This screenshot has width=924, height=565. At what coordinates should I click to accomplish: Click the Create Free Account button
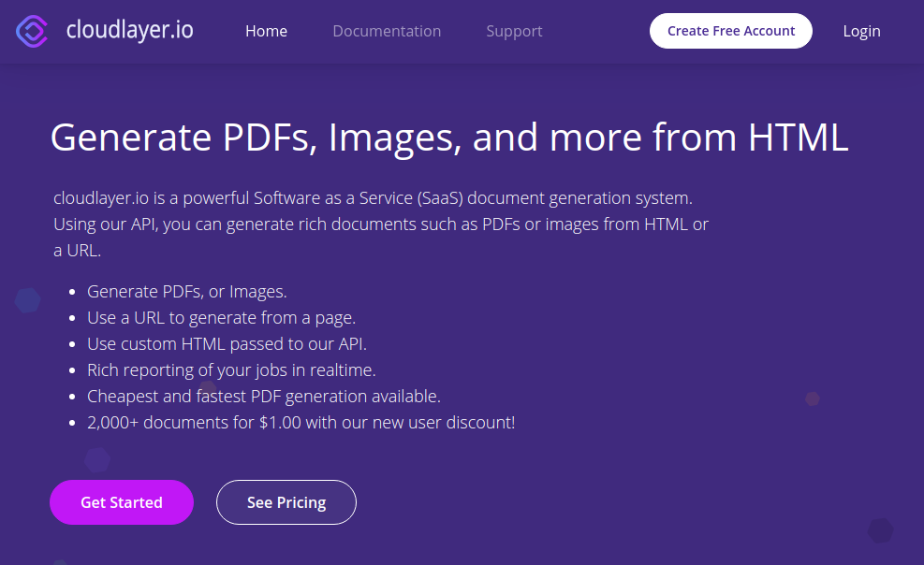tap(730, 30)
